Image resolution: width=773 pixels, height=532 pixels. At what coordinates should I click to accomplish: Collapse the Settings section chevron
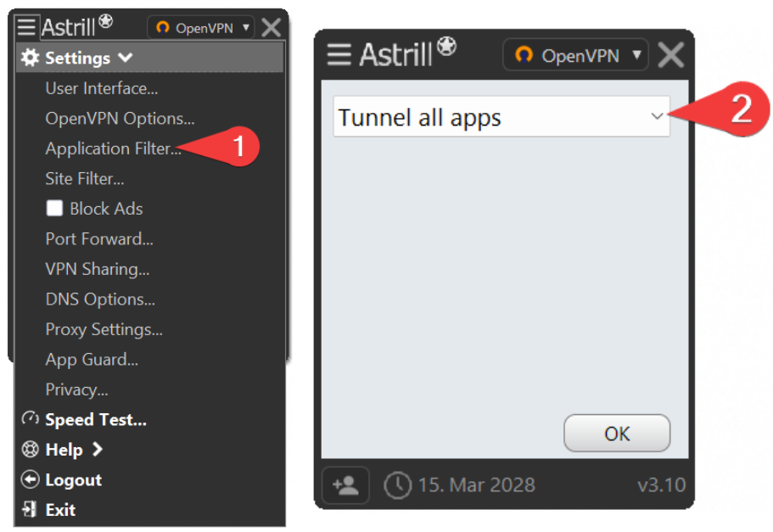pyautogui.click(x=126, y=58)
